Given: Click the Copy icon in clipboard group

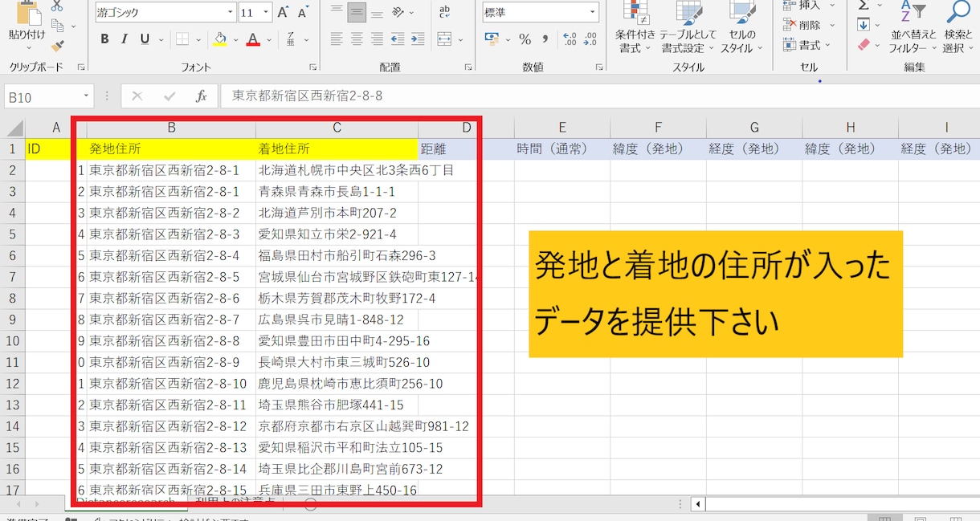Looking at the screenshot, I should 57,26.
